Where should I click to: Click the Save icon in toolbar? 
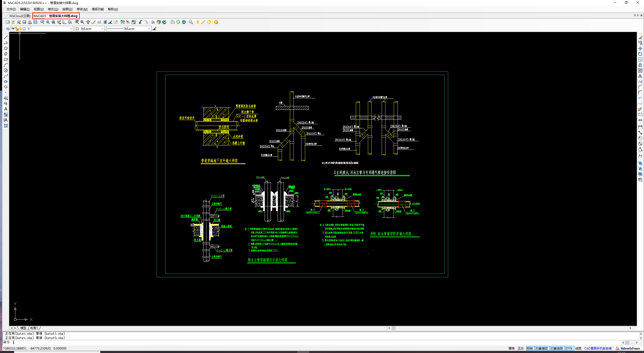coord(24,22)
